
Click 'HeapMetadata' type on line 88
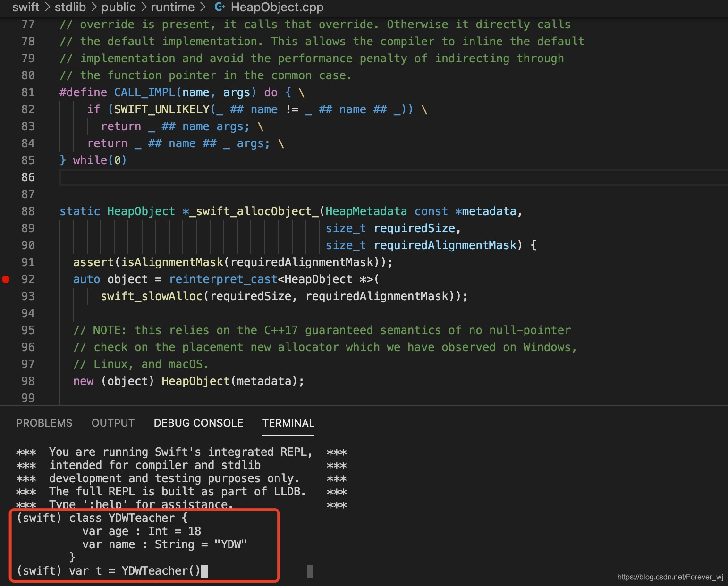click(x=366, y=211)
